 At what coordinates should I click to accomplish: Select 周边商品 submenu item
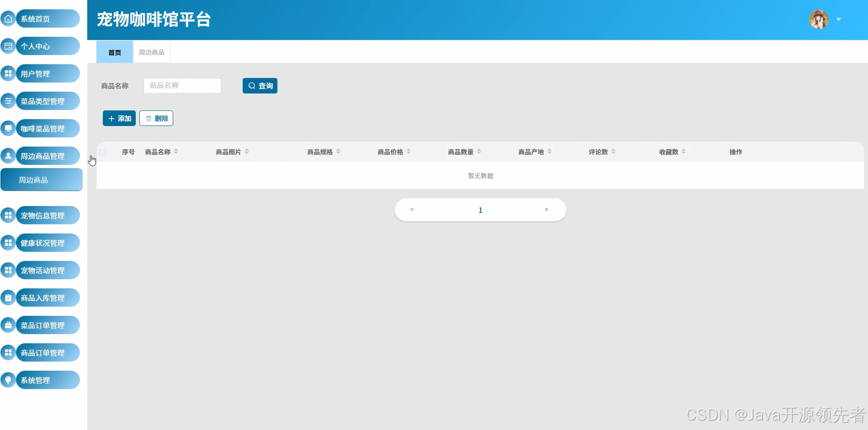pos(41,180)
